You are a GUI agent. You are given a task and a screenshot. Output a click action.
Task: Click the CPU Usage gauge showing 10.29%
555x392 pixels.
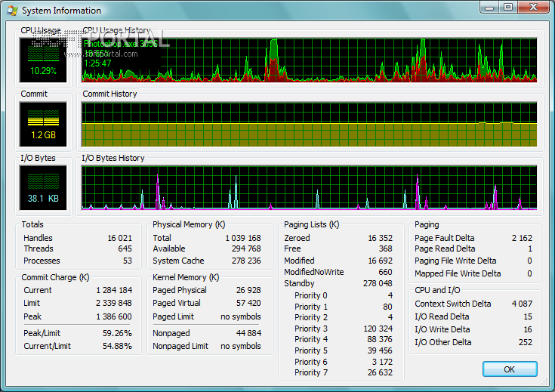tap(43, 60)
